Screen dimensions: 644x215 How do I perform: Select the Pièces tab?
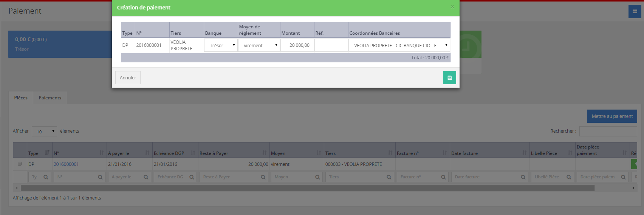(21, 98)
